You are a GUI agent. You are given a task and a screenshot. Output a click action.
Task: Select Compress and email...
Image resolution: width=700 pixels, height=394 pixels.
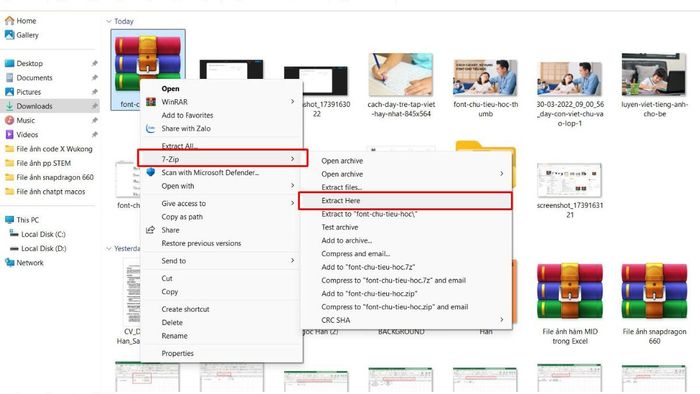click(355, 254)
